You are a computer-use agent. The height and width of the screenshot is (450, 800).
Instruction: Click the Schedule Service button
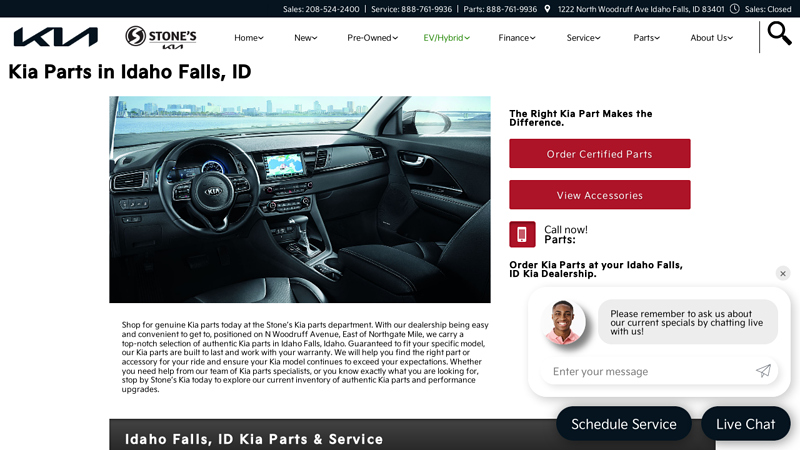point(623,424)
